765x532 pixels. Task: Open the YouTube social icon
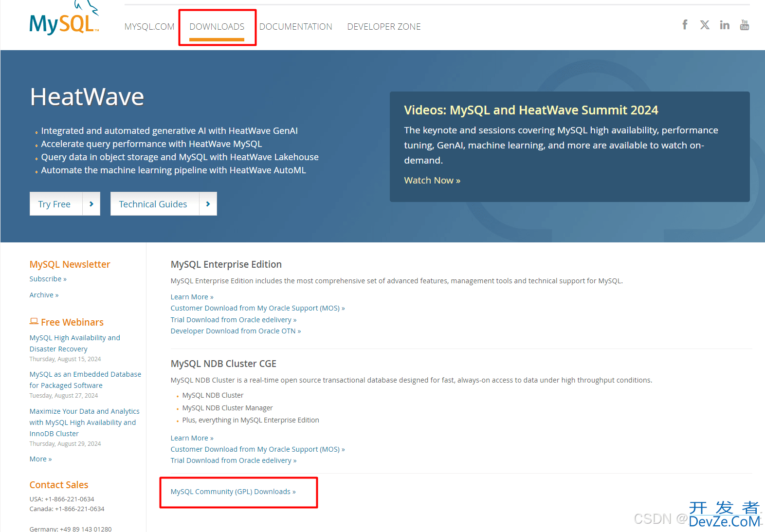[x=744, y=25]
